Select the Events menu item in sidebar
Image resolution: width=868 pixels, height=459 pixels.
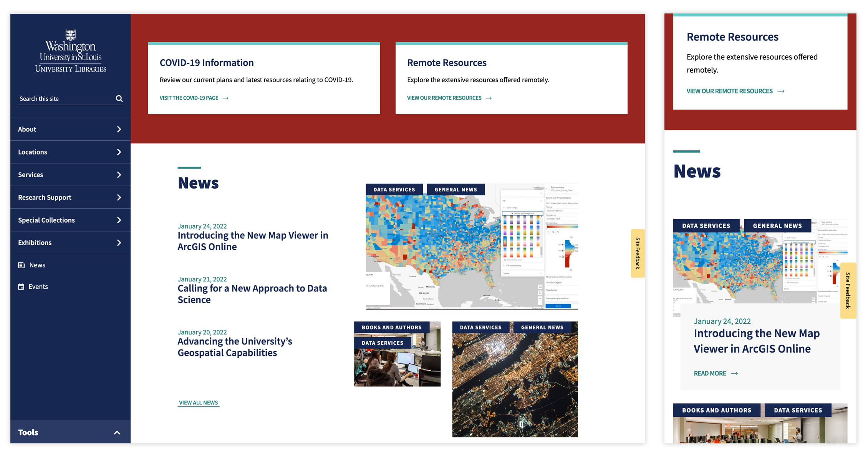[x=38, y=286]
